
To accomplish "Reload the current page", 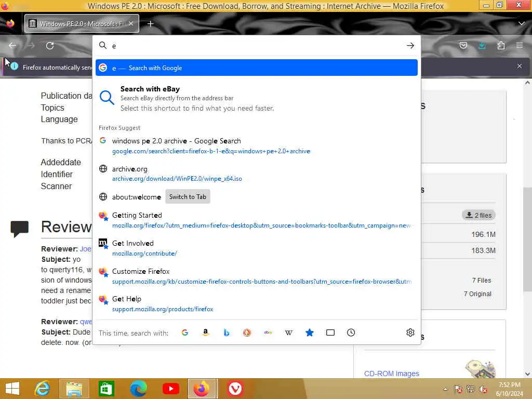I will click(50, 46).
